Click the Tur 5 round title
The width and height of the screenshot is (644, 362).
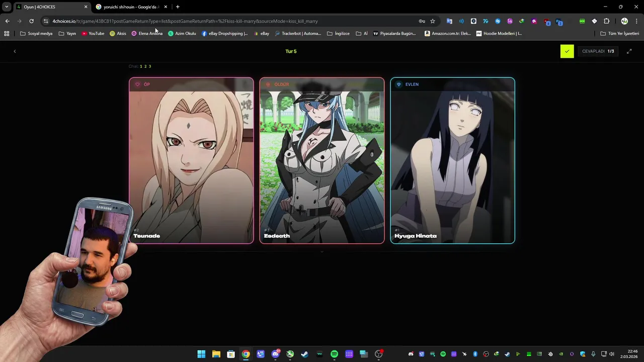coord(291,51)
